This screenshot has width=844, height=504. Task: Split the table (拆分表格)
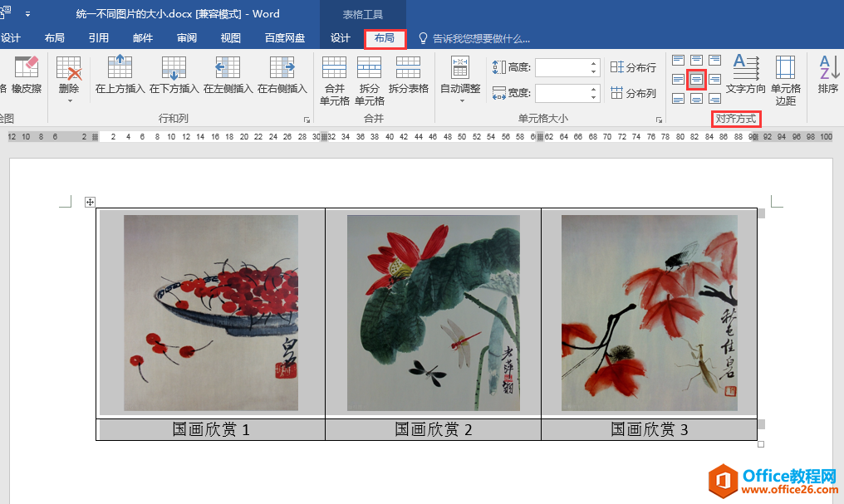[x=408, y=75]
